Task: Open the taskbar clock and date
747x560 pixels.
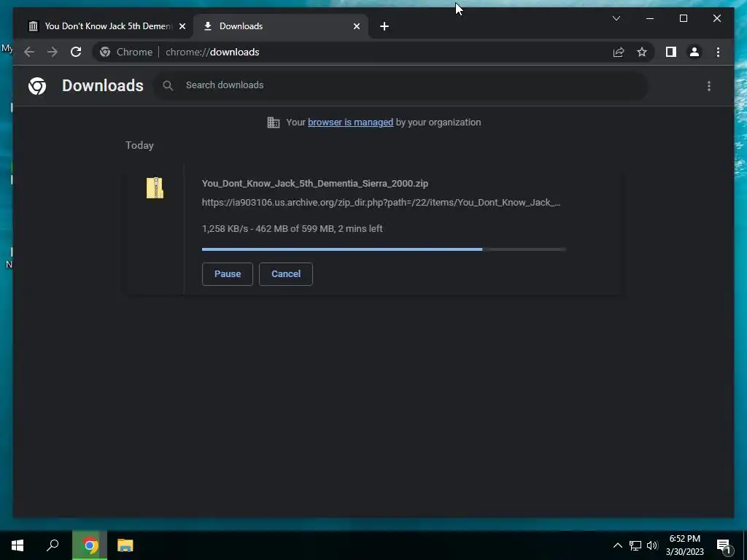Action: click(x=684, y=545)
